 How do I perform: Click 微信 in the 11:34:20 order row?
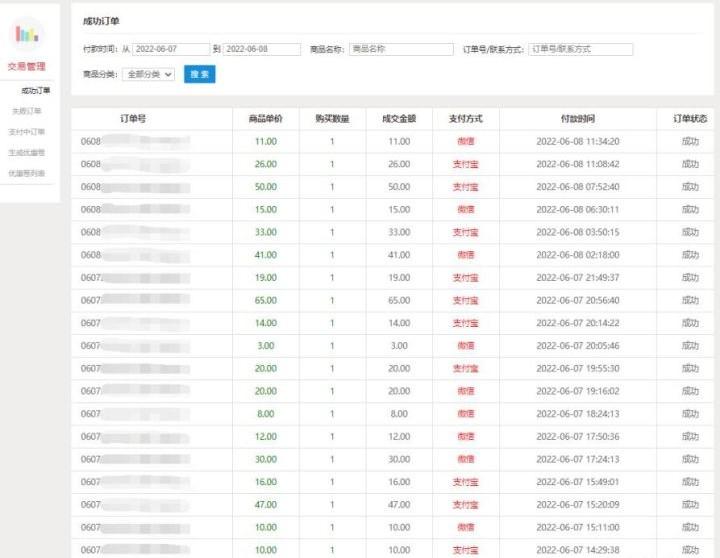click(466, 141)
